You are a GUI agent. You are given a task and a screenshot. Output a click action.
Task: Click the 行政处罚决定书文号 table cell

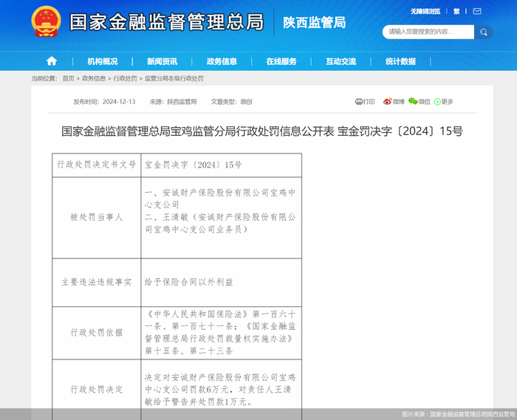(97, 165)
